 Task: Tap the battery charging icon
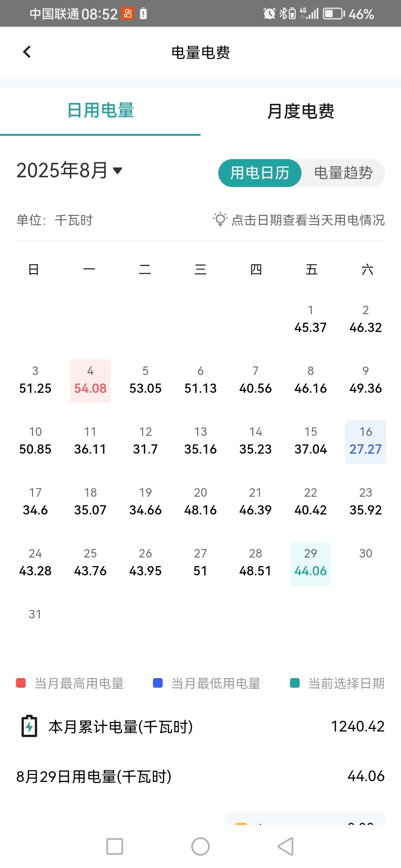click(29, 726)
